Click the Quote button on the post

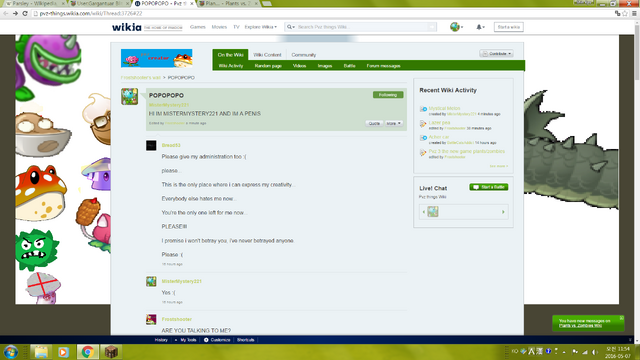[374, 123]
